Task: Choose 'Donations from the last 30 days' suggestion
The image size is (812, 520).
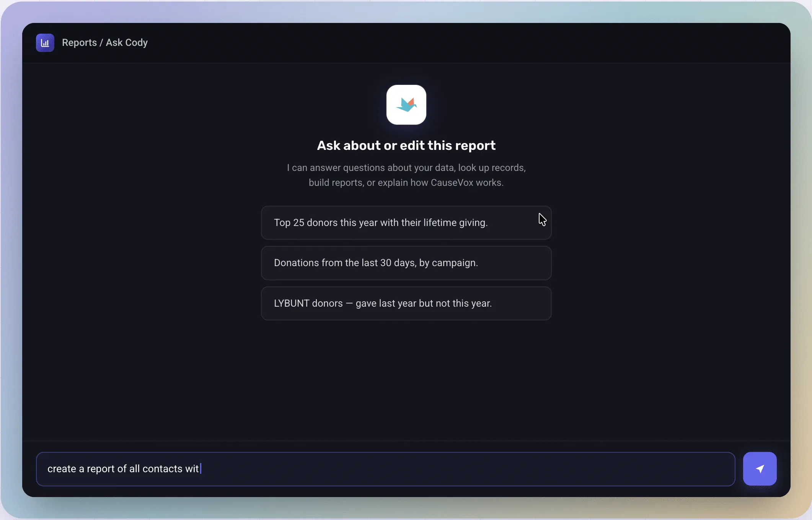Action: pos(406,263)
